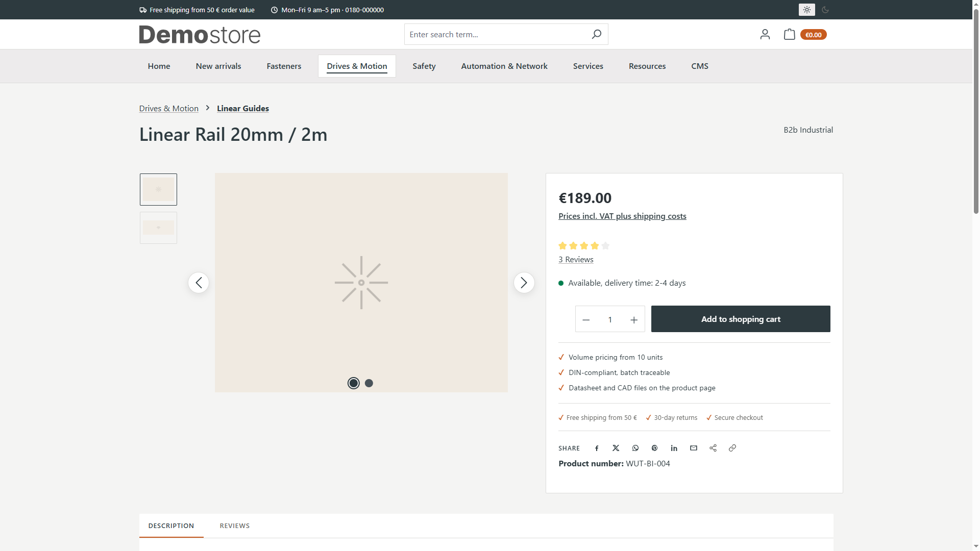Screen dimensions: 980x551
Task: Open the user account icon
Action: tap(765, 34)
